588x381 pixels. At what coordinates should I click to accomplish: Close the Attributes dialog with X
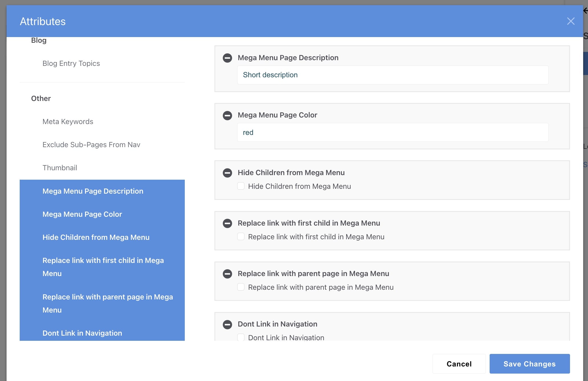(571, 21)
